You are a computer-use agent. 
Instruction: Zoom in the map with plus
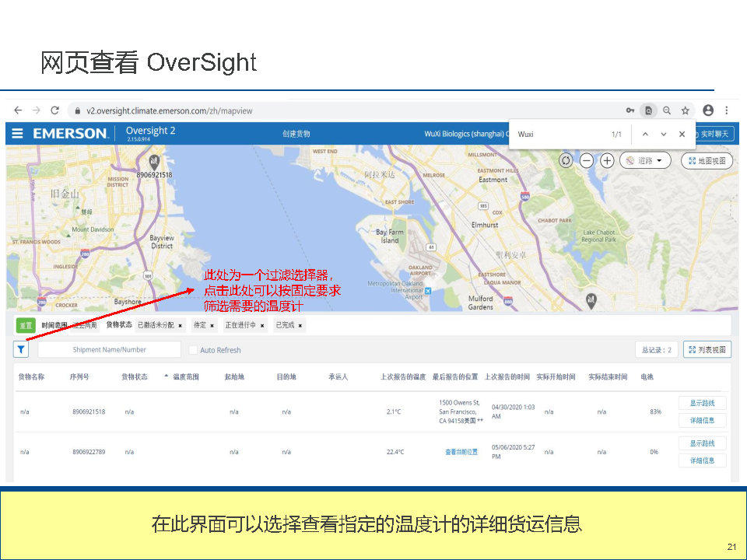coord(607,160)
